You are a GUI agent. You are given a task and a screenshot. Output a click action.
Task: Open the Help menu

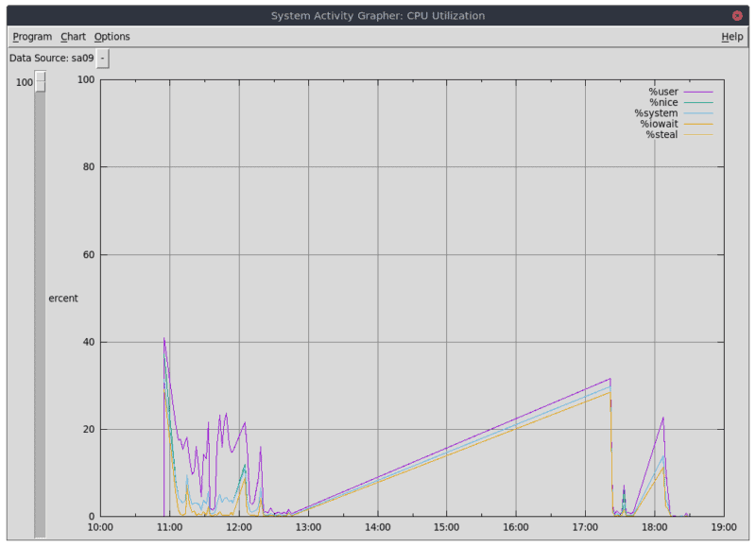731,37
